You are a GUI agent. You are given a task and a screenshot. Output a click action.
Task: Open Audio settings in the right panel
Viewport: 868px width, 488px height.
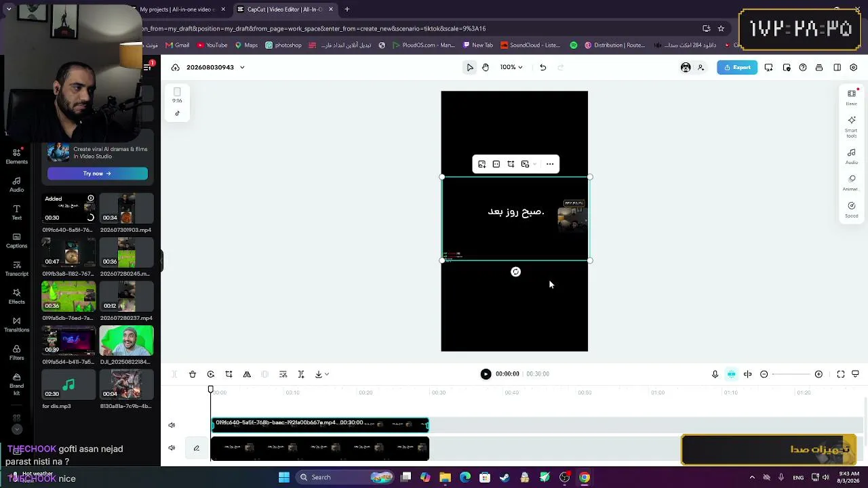pyautogui.click(x=852, y=156)
